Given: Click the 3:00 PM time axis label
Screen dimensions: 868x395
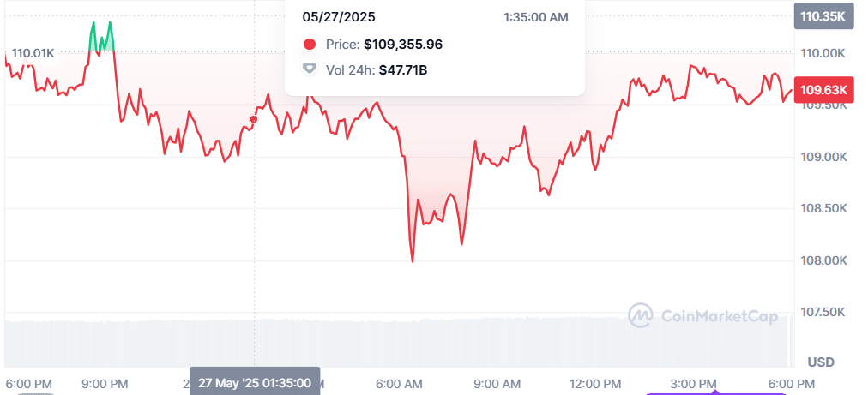Looking at the screenshot, I should 693,382.
